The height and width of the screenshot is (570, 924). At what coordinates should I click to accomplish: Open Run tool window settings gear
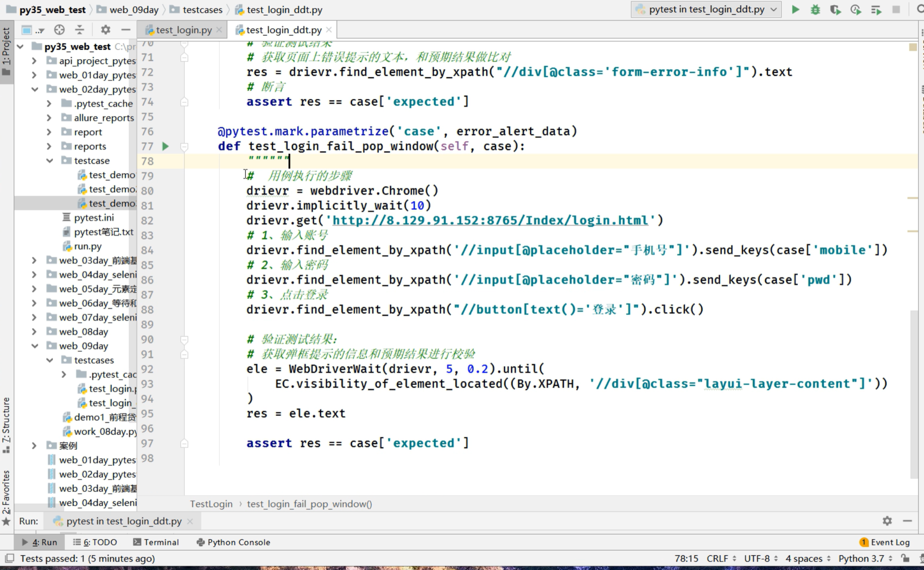tap(887, 521)
